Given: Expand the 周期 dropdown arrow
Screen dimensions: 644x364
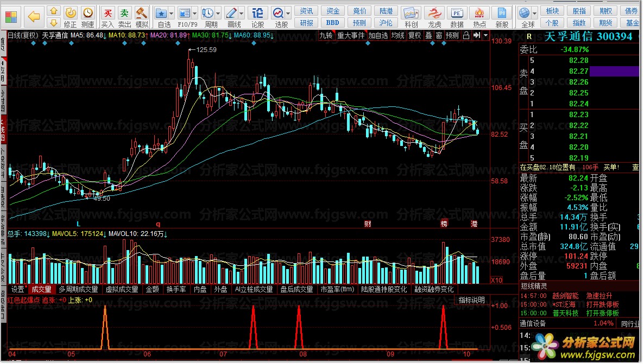Looking at the screenshot, I should tap(218, 13).
